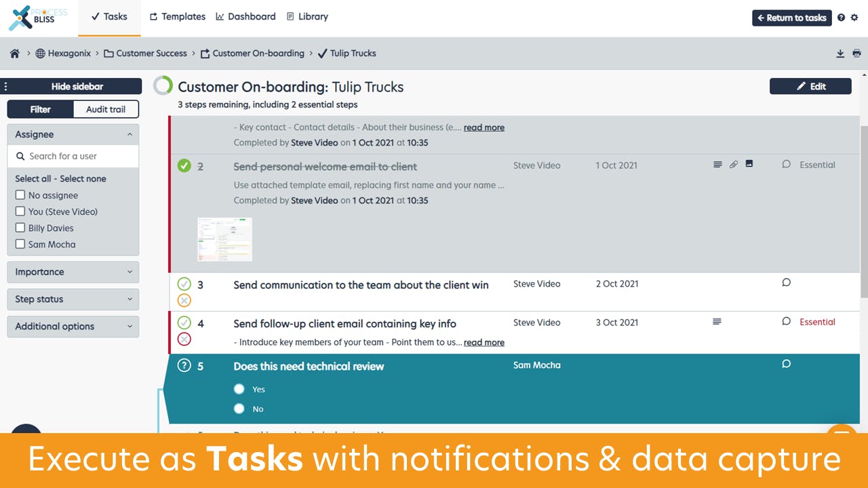Tick the No assignee checkbox

tap(20, 195)
